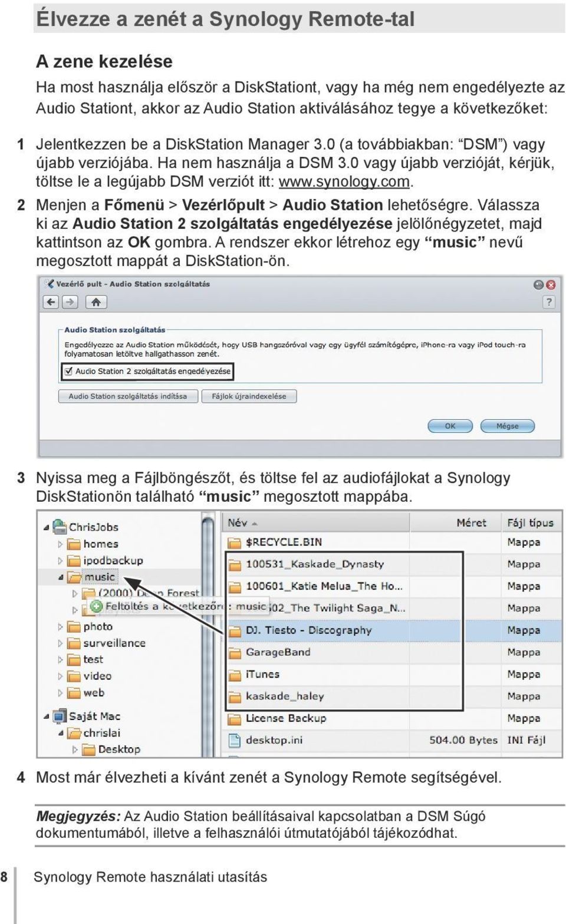
Task: Expand the photo folder node
Action: [x=61, y=627]
